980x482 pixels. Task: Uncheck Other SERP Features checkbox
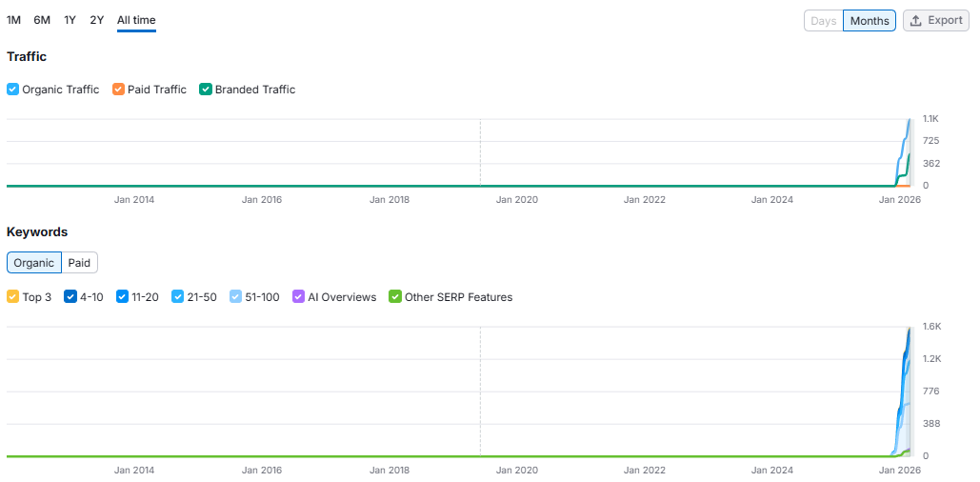coord(395,297)
